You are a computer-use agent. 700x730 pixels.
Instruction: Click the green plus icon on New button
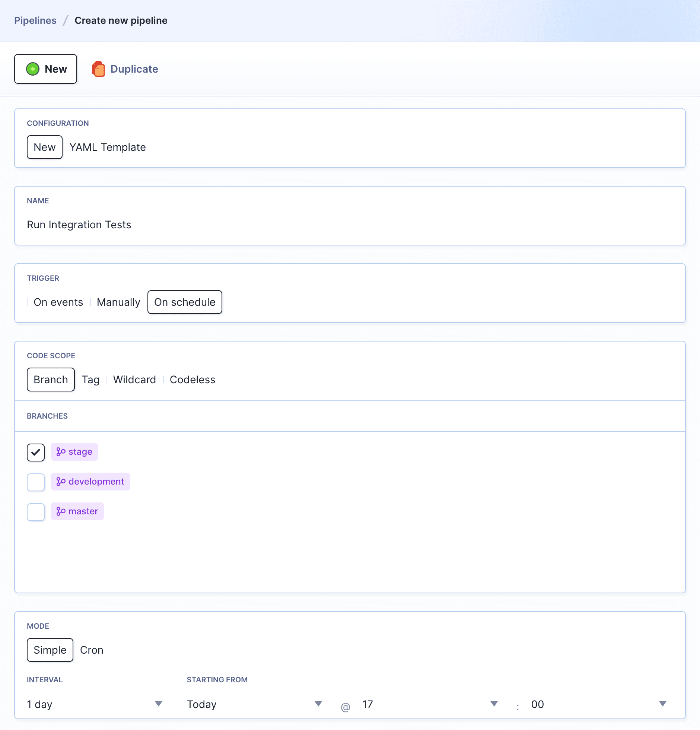(x=33, y=69)
